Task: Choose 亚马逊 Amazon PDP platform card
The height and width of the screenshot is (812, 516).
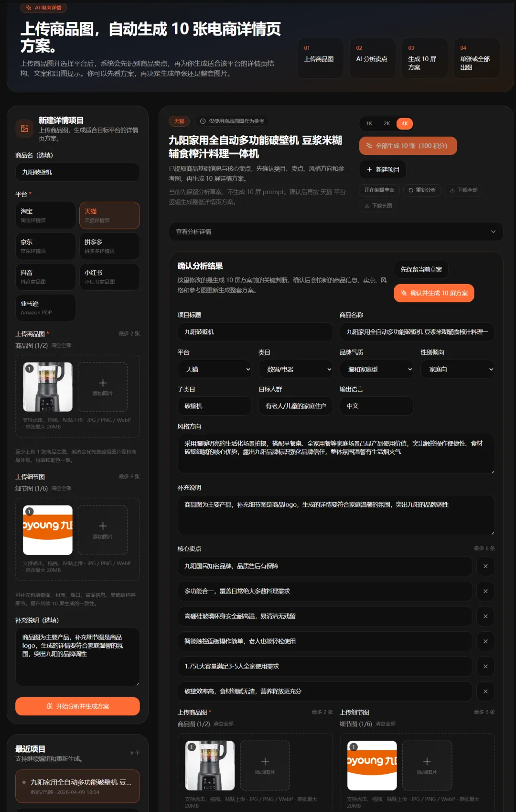Action: [45, 307]
